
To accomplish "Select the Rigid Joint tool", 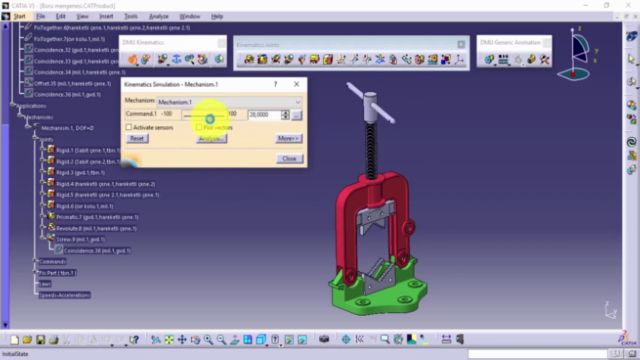I will pyautogui.click(x=328, y=60).
